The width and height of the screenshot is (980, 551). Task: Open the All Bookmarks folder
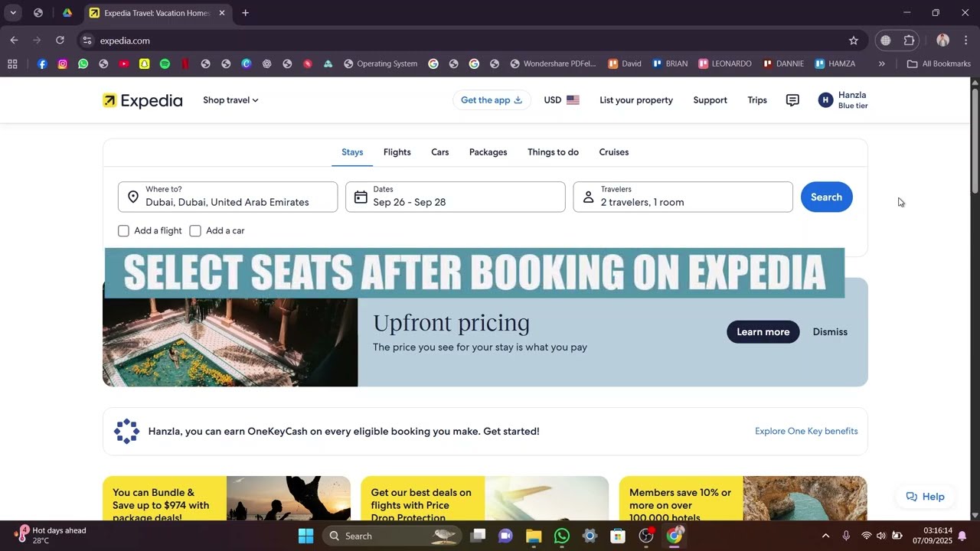coord(939,64)
